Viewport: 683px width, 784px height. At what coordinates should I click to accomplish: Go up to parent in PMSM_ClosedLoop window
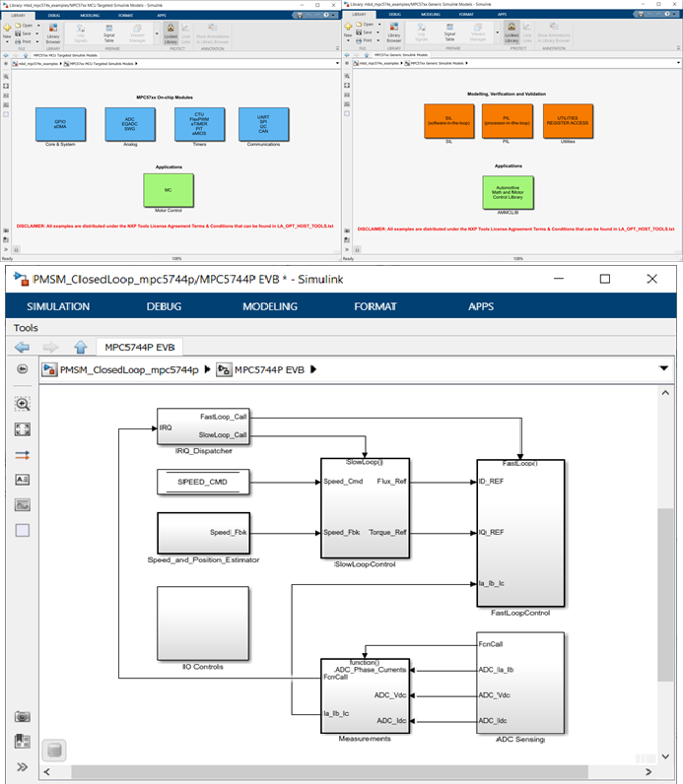coord(81,347)
